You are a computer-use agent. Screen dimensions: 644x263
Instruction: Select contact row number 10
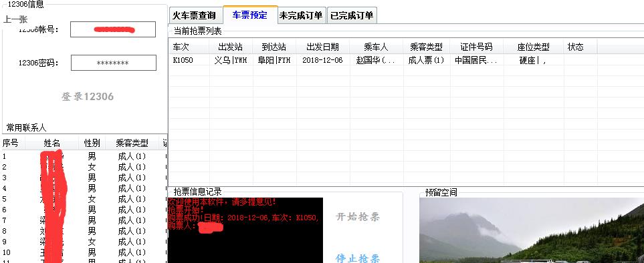[84, 252]
